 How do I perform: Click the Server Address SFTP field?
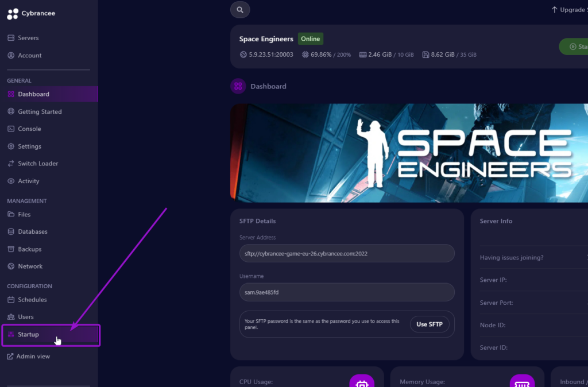(x=347, y=253)
